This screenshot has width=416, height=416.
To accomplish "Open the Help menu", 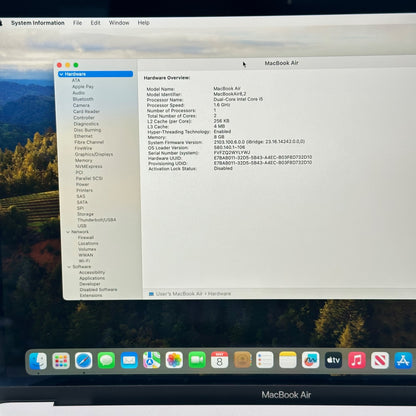I will (x=144, y=23).
